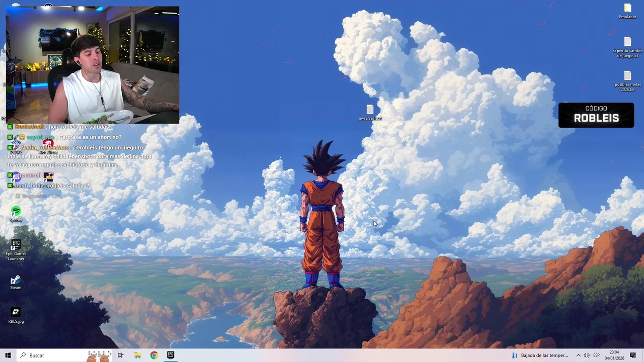Screen dimensions: 644x362
Task: Open the notification center icon
Action: click(633, 355)
